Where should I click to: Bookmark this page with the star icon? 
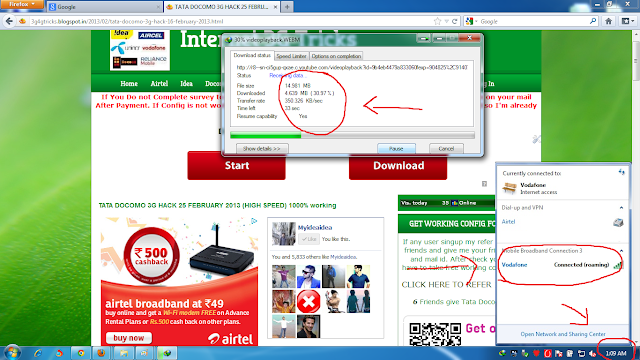(438, 21)
